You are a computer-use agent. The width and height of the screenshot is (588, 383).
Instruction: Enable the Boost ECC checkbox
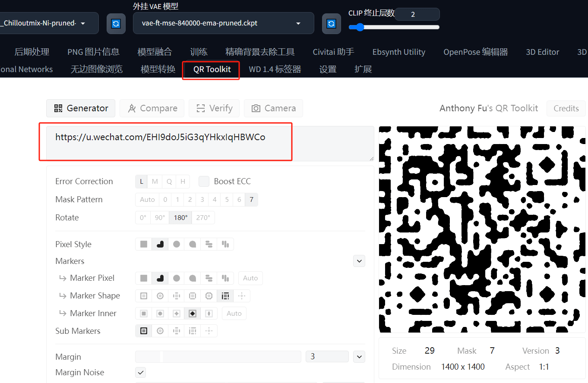coord(204,182)
